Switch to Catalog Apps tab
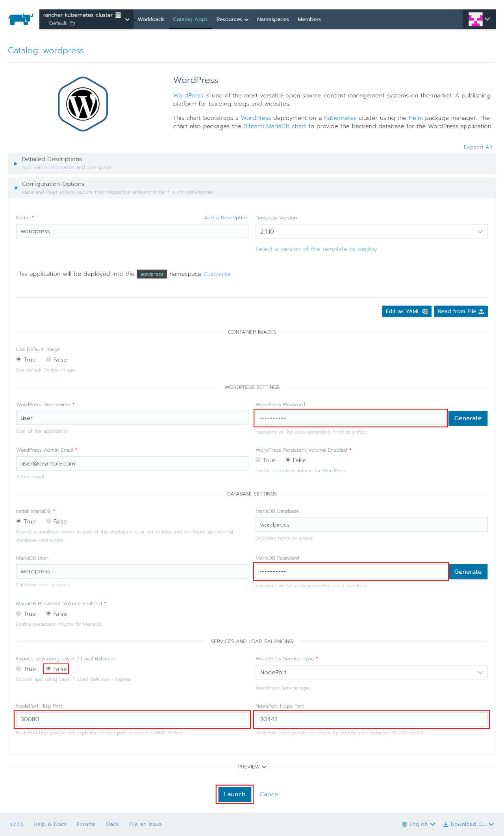The image size is (504, 836). [190, 19]
